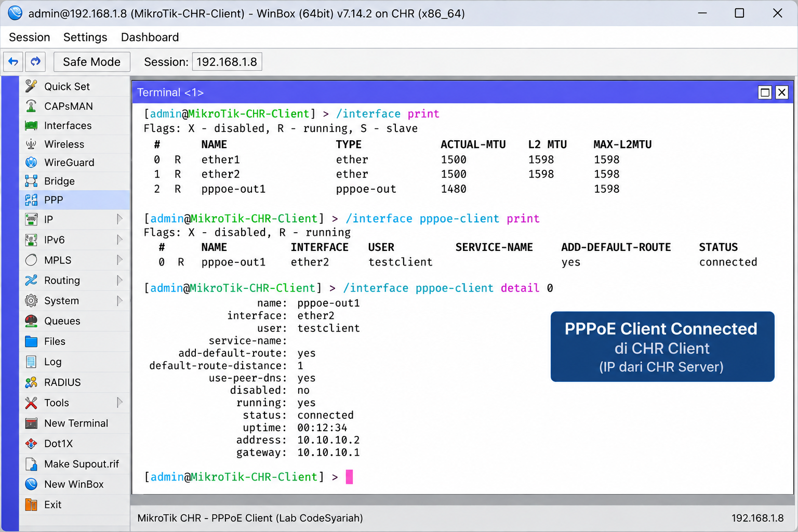The width and height of the screenshot is (798, 532).
Task: Open the RADIUS icon
Action: pos(31,382)
